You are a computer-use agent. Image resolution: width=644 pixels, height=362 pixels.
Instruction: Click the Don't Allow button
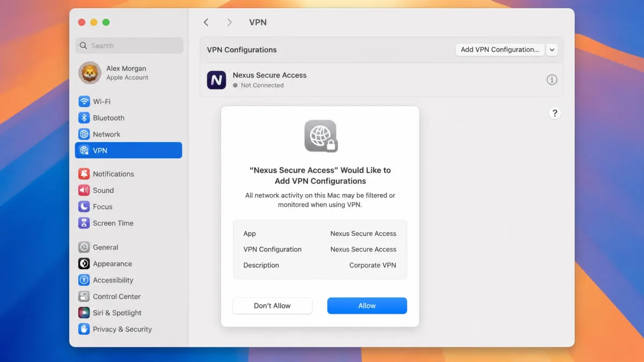272,306
